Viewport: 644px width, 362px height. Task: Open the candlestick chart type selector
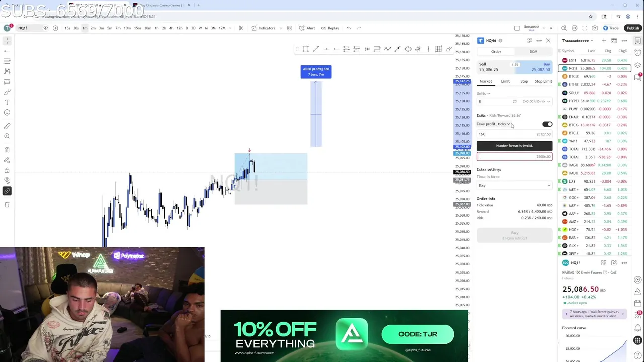click(241, 28)
